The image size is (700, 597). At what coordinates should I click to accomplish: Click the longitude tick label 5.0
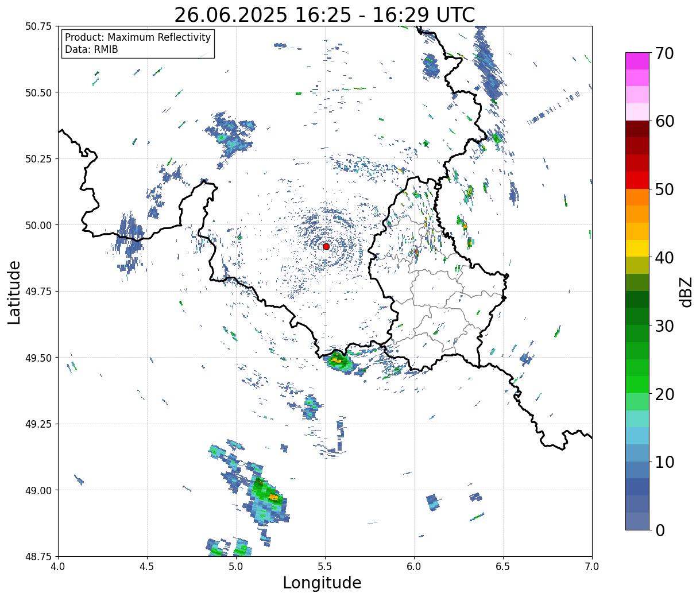(236, 567)
